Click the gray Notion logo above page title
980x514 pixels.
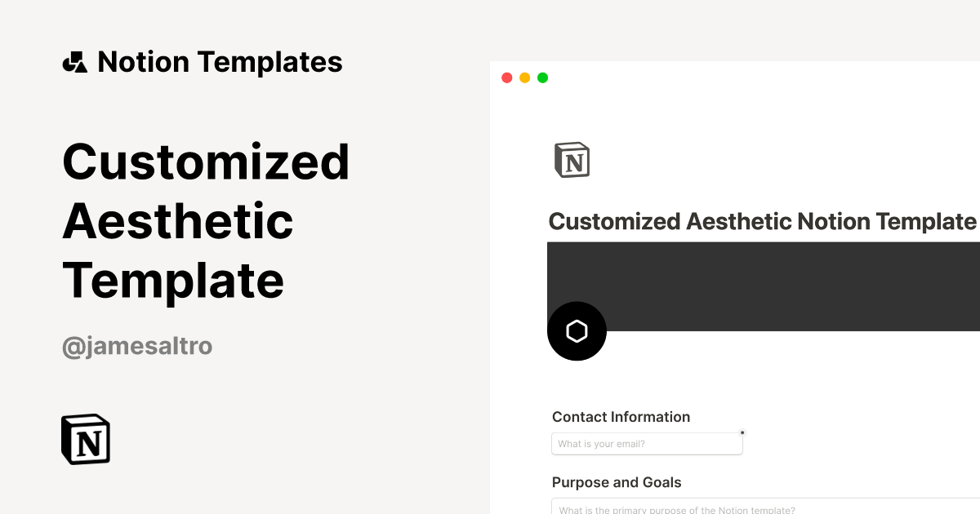(572, 160)
